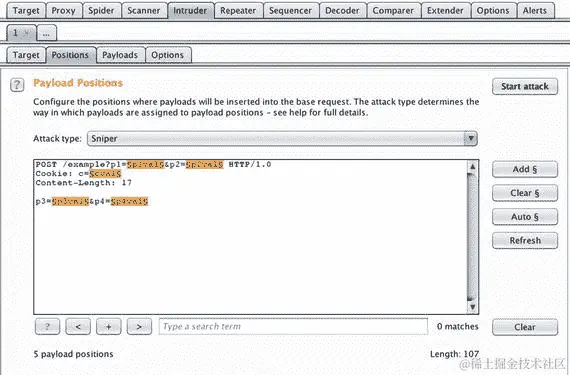Click the highlighted p3 payload marker
Screen dimensions: 570x375
70,201
